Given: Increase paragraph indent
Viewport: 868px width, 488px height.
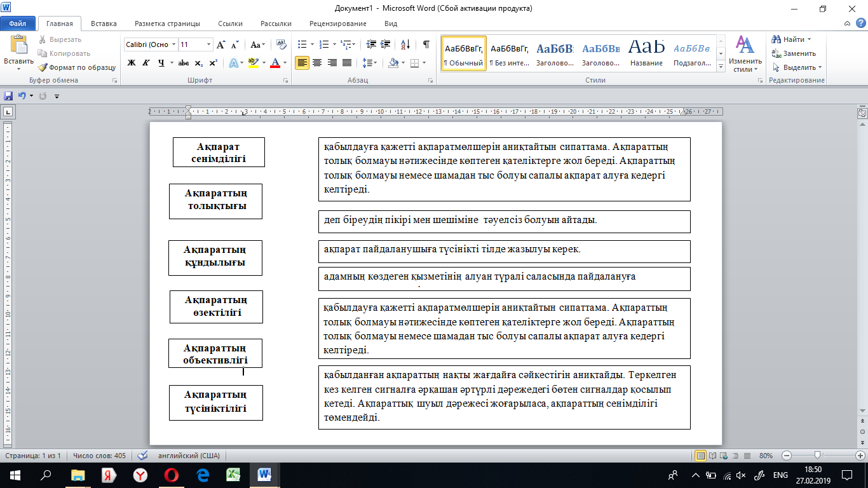Looking at the screenshot, I should [x=386, y=44].
